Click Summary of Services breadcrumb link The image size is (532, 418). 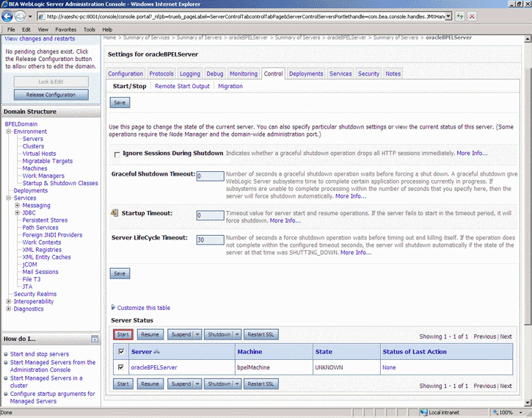coord(146,37)
